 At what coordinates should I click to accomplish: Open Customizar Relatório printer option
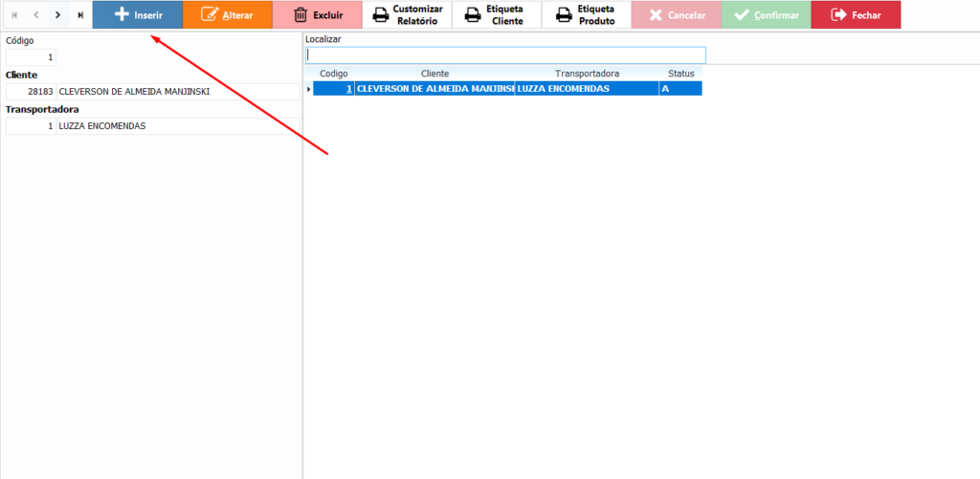click(x=407, y=15)
